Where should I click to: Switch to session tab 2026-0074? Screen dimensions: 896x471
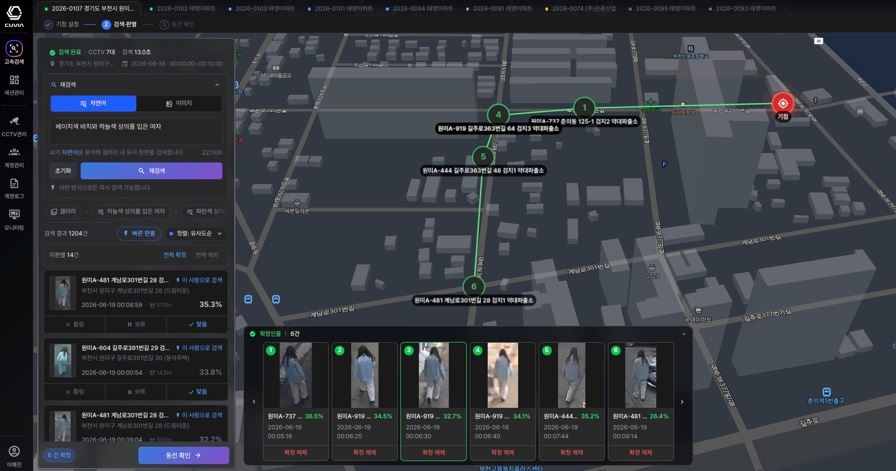pyautogui.click(x=581, y=9)
